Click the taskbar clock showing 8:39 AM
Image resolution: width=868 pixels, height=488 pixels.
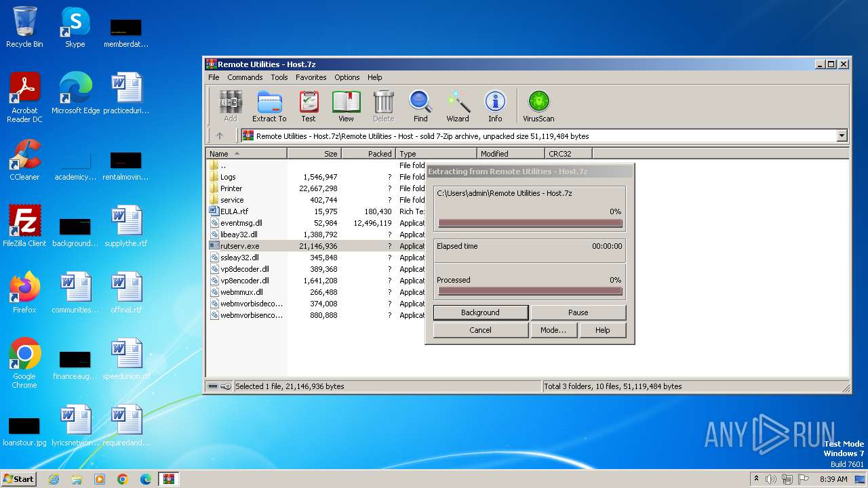click(x=833, y=479)
